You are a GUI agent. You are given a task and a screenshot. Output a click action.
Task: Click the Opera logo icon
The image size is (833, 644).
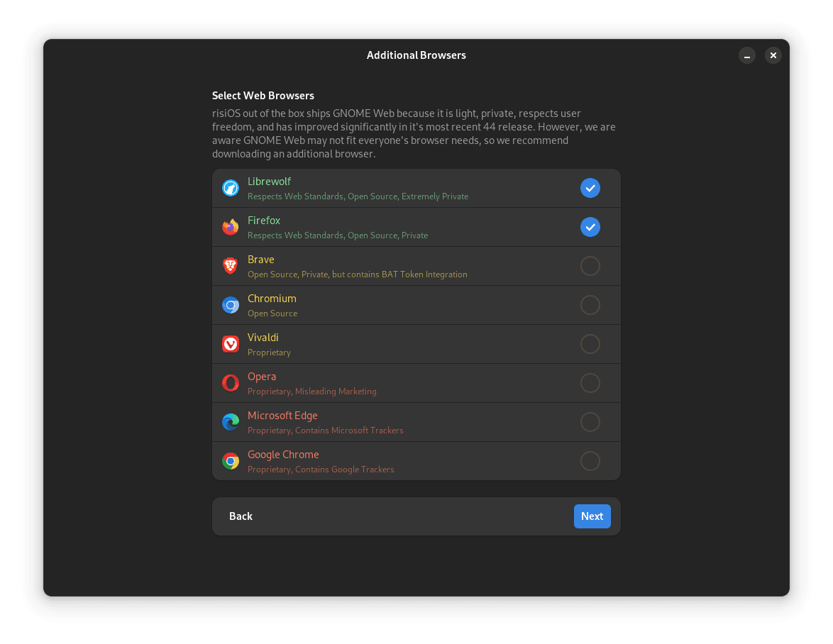(231, 383)
